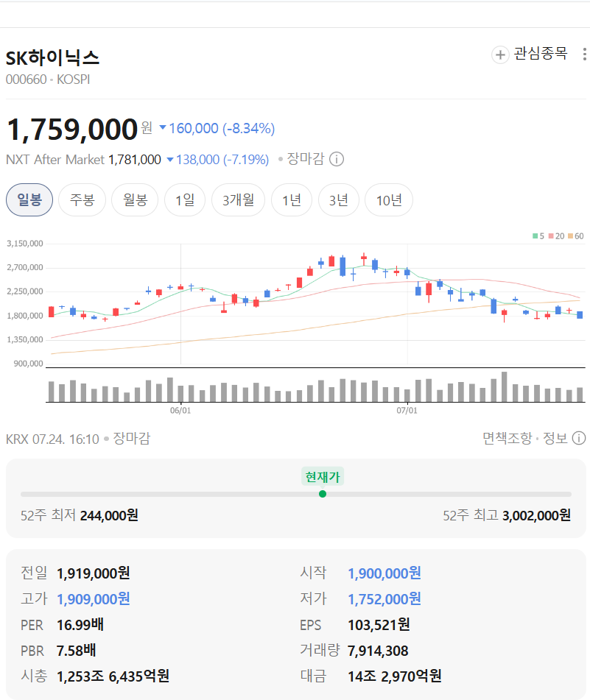Show the 10년 chart range
This screenshot has height=700, width=590.
tap(389, 199)
